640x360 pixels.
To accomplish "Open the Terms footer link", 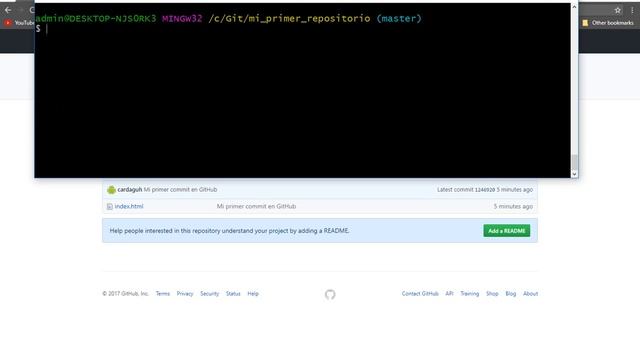I will [162, 293].
